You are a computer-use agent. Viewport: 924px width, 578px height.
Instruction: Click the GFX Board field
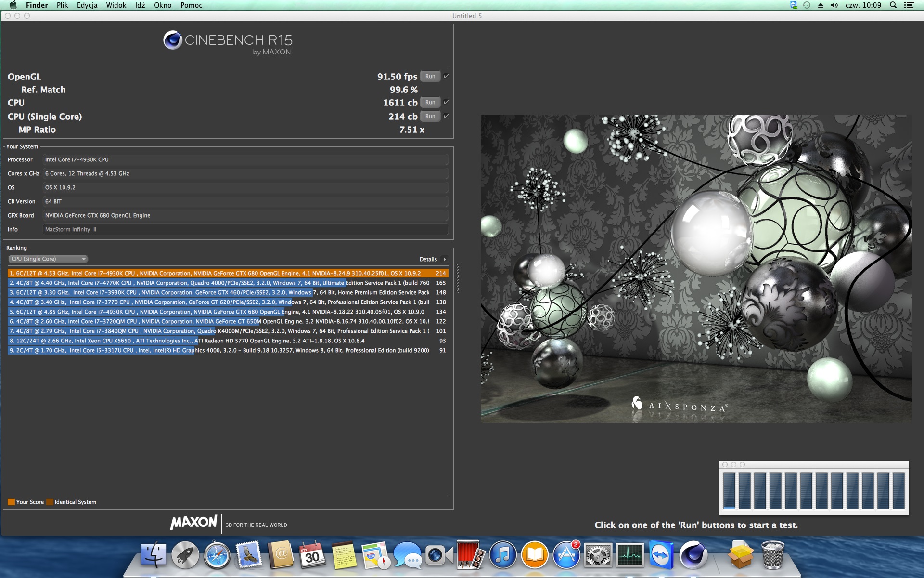(245, 215)
